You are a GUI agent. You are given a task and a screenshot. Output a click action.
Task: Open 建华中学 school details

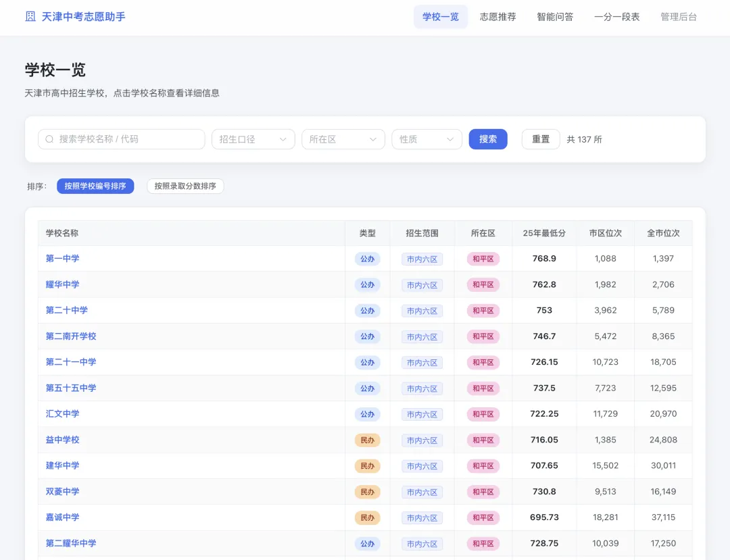(x=62, y=465)
